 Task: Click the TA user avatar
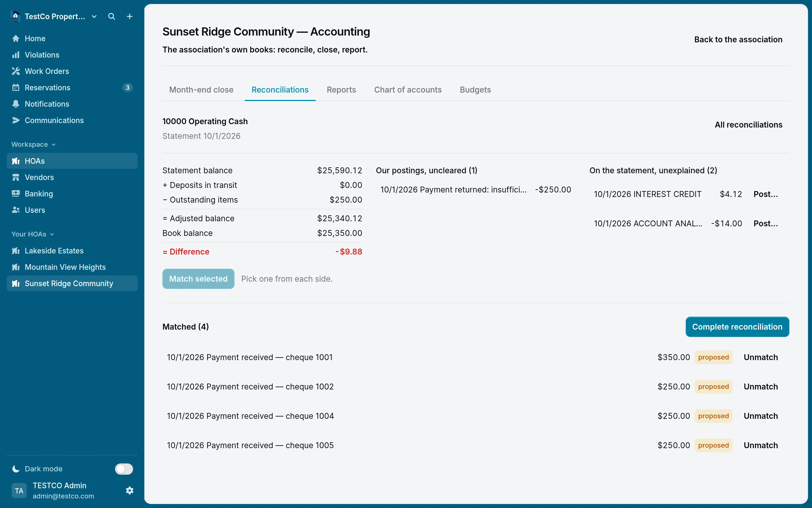pos(19,491)
